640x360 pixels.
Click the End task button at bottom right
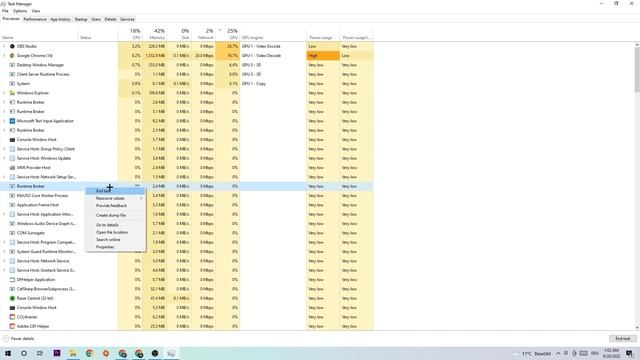(x=622, y=339)
